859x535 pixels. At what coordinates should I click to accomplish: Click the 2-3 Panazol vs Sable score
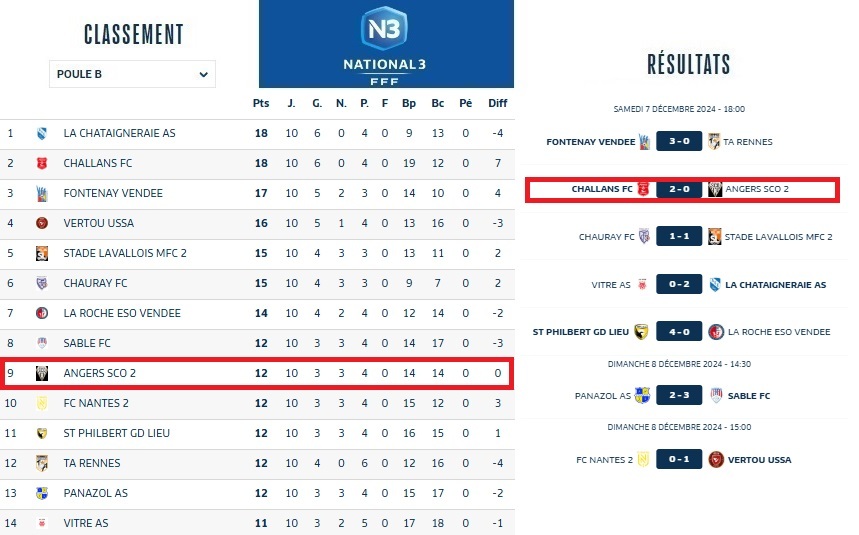coord(679,395)
